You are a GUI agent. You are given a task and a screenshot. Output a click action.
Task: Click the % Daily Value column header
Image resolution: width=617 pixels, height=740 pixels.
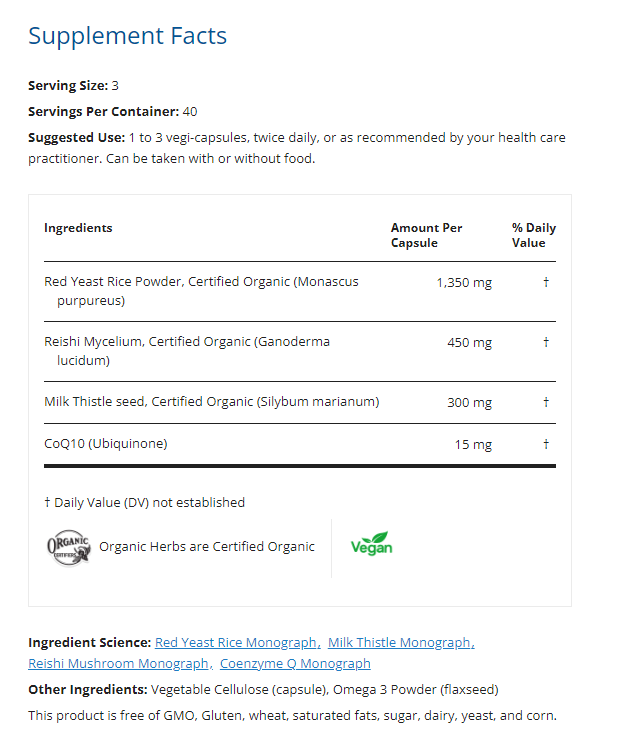[x=533, y=235]
